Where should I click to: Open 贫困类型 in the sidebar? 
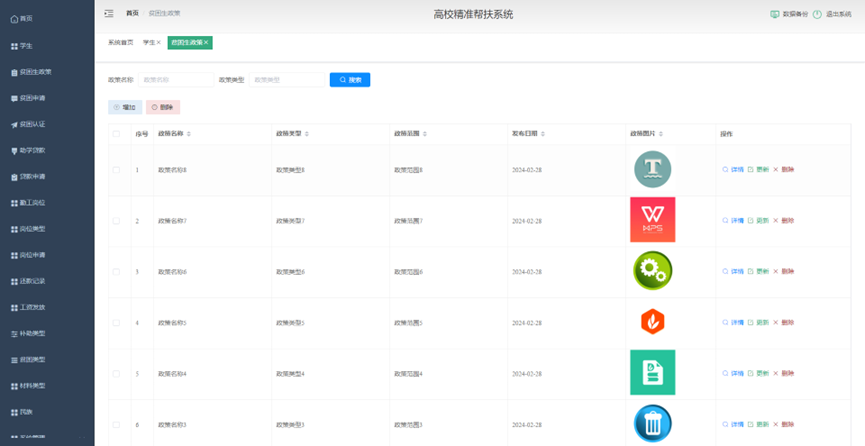pos(28,360)
